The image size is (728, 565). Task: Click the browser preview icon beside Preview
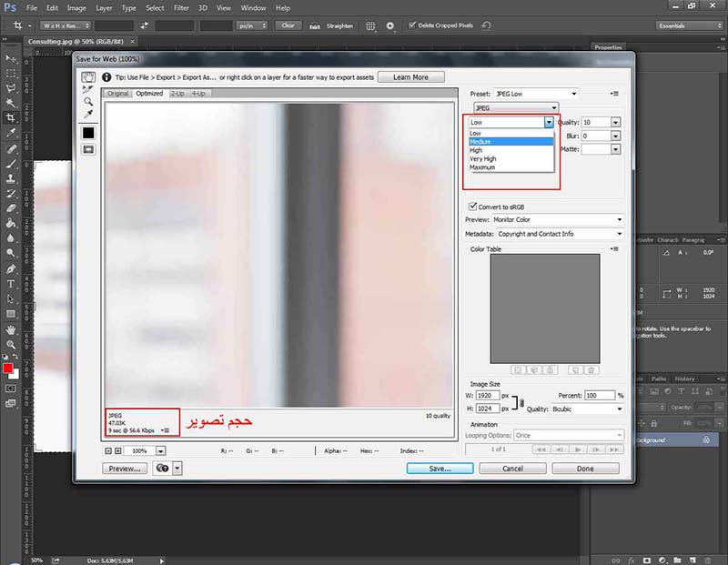162,468
